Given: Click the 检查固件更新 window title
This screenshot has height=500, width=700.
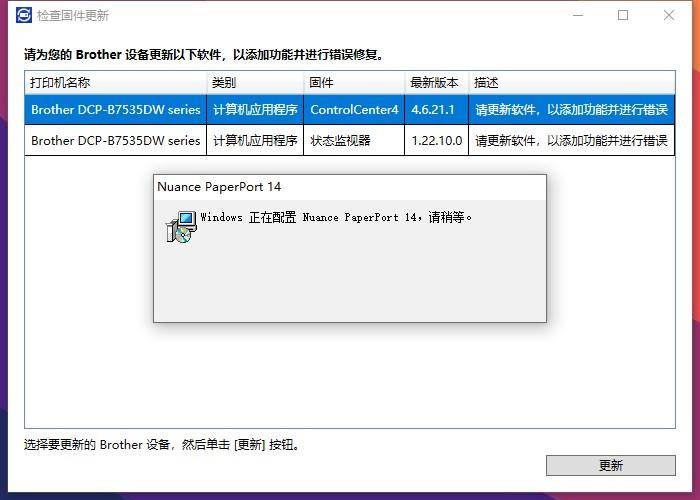Looking at the screenshot, I should [73, 16].
